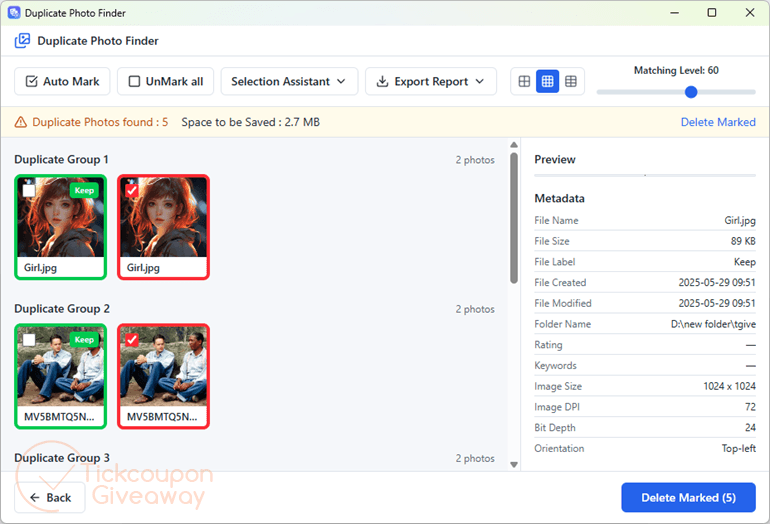The height and width of the screenshot is (524, 770).
Task: Tick the checkbox on green MV5BMTQ5N photo
Action: click(x=29, y=340)
